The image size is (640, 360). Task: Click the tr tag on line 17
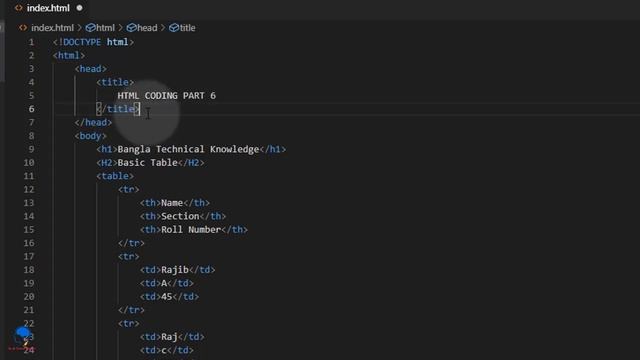point(129,256)
